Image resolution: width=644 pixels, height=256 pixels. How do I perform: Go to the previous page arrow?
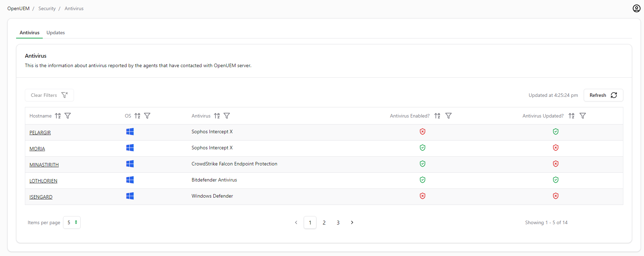(x=296, y=222)
